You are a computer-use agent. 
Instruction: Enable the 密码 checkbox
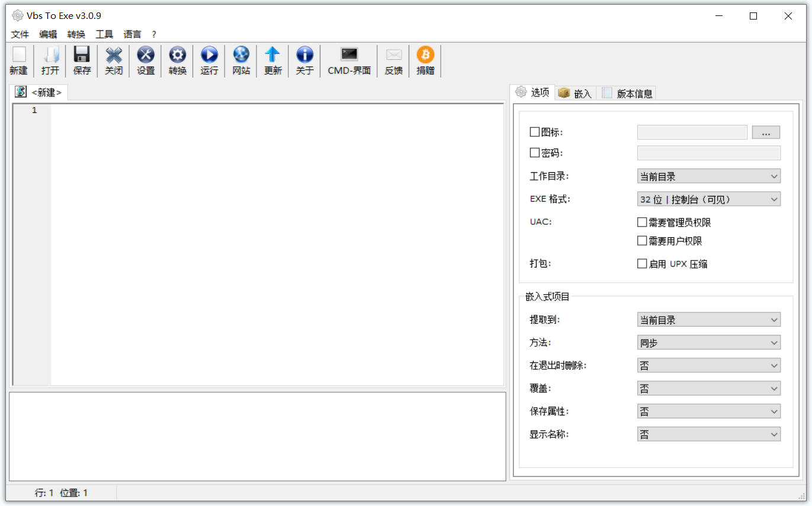tap(535, 153)
